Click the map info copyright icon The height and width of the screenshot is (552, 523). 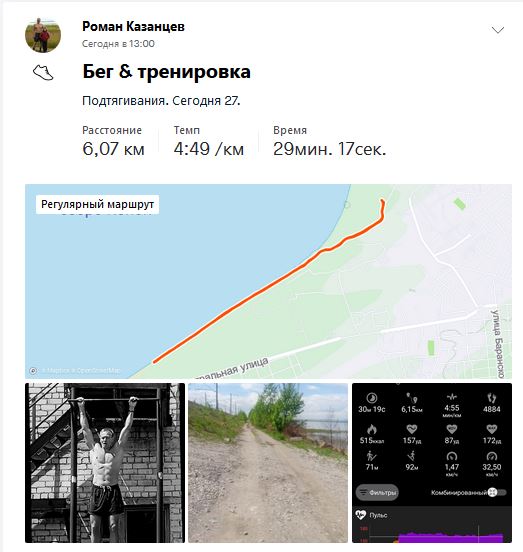[33, 370]
